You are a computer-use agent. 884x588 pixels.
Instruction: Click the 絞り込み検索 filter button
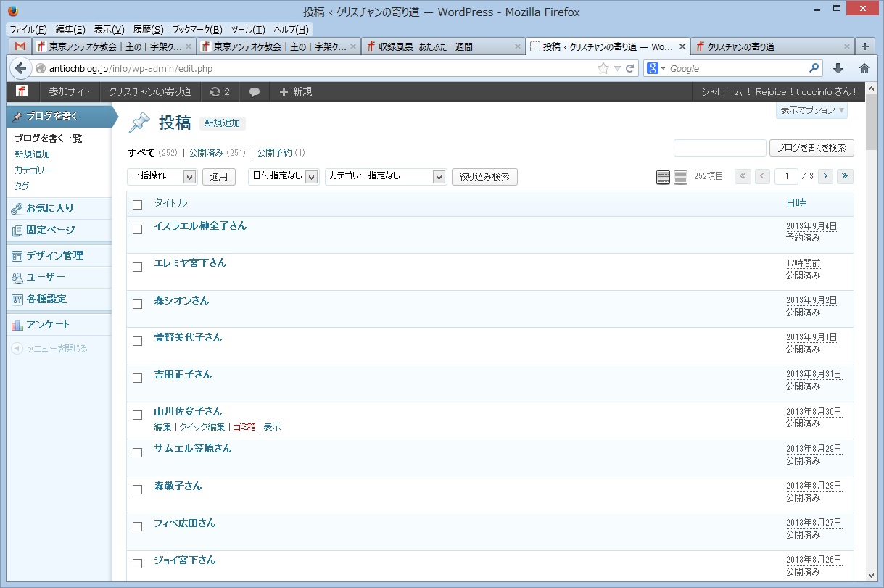click(484, 176)
